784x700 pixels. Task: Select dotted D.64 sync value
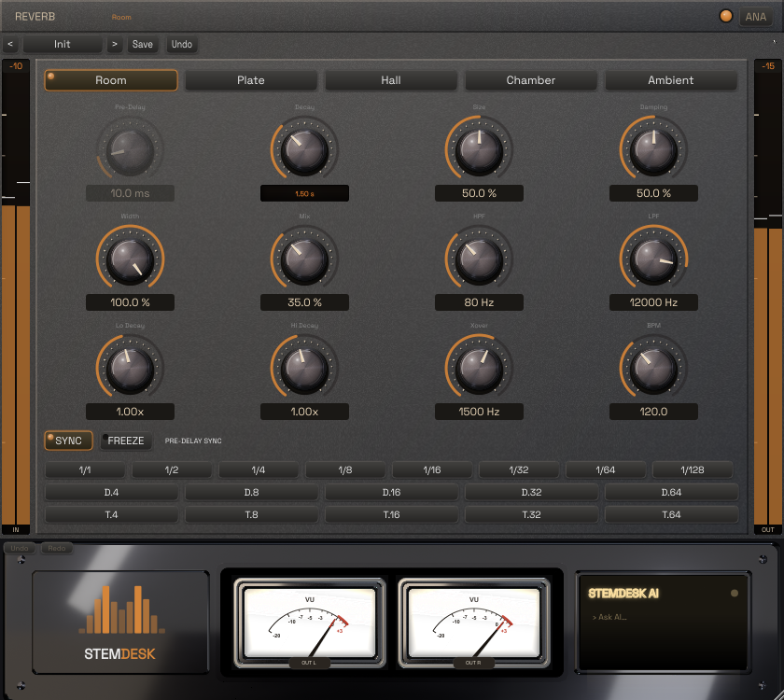point(671,493)
